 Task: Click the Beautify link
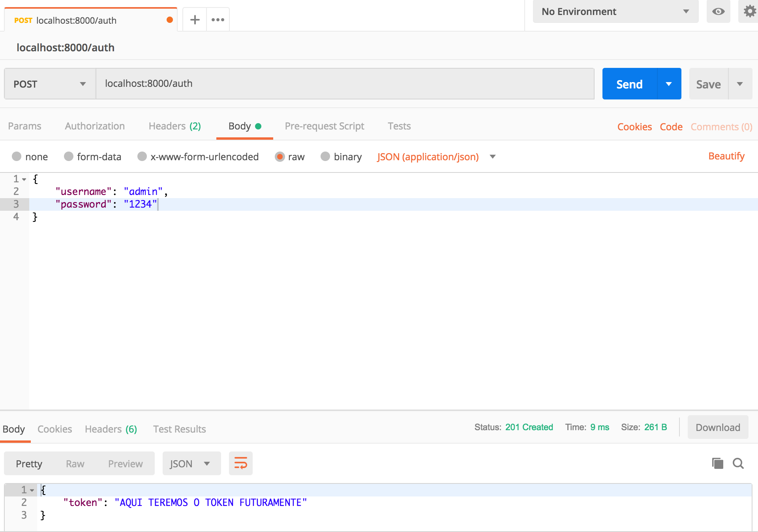[x=726, y=156]
